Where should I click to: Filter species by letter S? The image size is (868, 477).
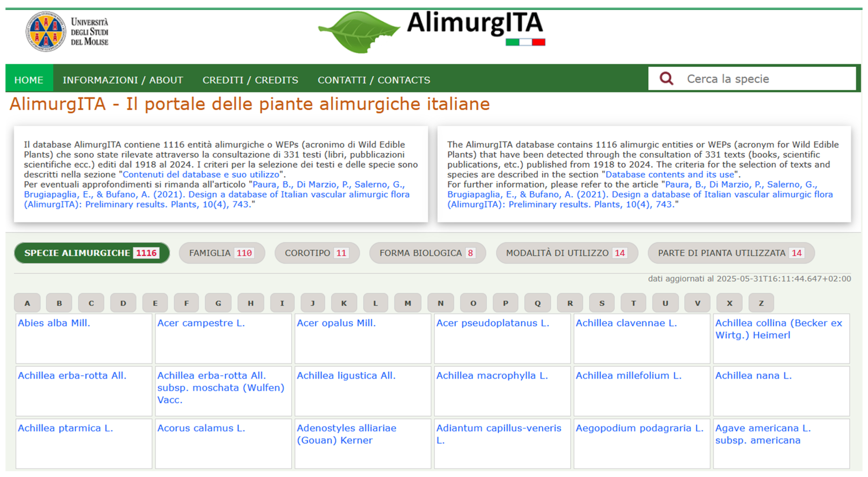pos(602,303)
